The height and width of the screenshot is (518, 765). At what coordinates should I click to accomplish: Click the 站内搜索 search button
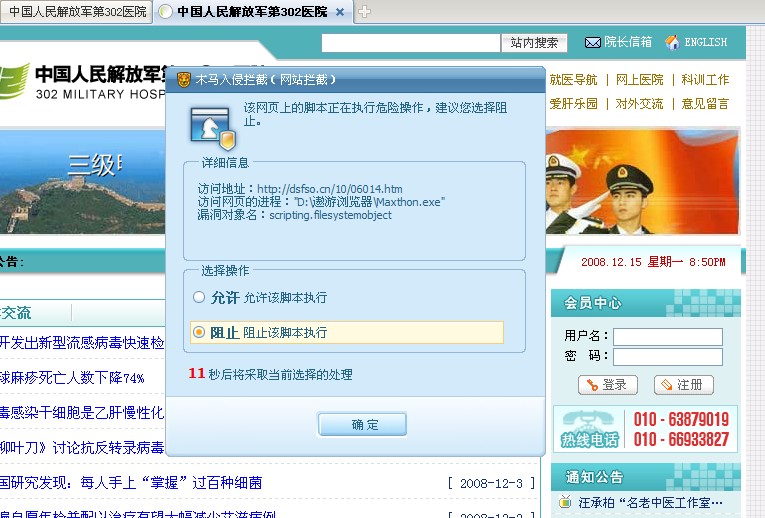click(534, 43)
